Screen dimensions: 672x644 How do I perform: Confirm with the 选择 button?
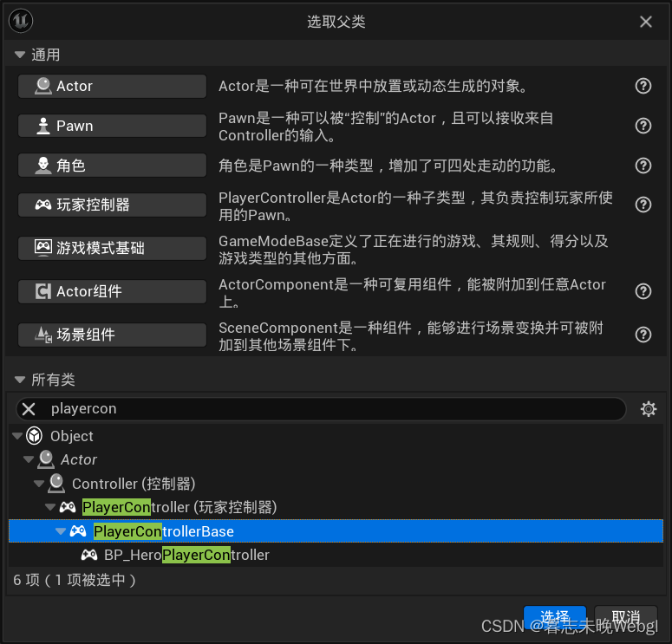pyautogui.click(x=555, y=617)
